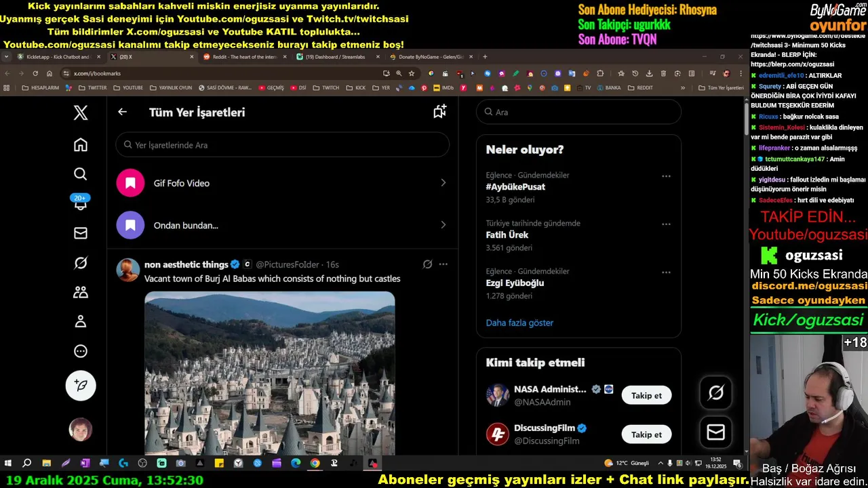Open Profile person icon in sidebar
Image resolution: width=868 pixels, height=488 pixels.
(x=81, y=321)
